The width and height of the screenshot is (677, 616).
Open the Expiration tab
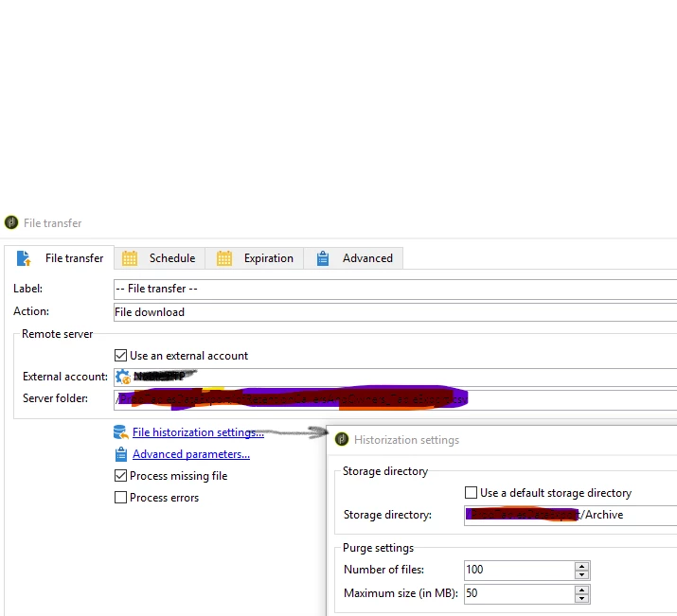(x=255, y=258)
